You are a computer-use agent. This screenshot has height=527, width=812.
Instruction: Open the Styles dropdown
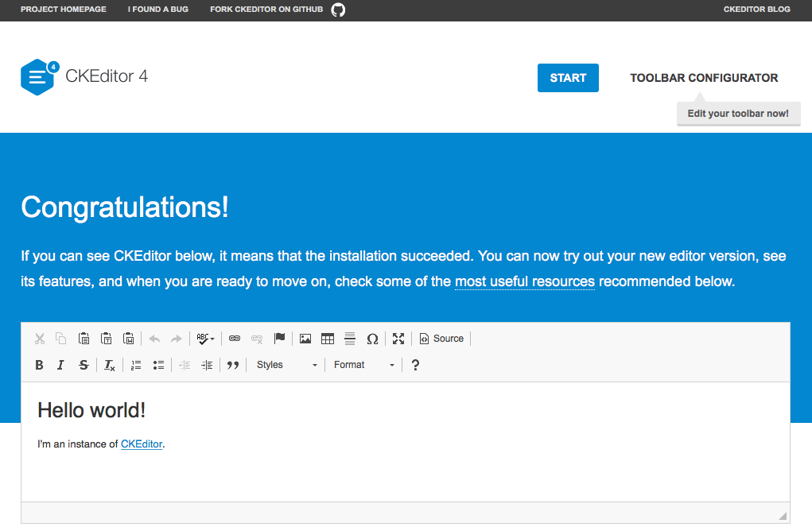coord(286,365)
